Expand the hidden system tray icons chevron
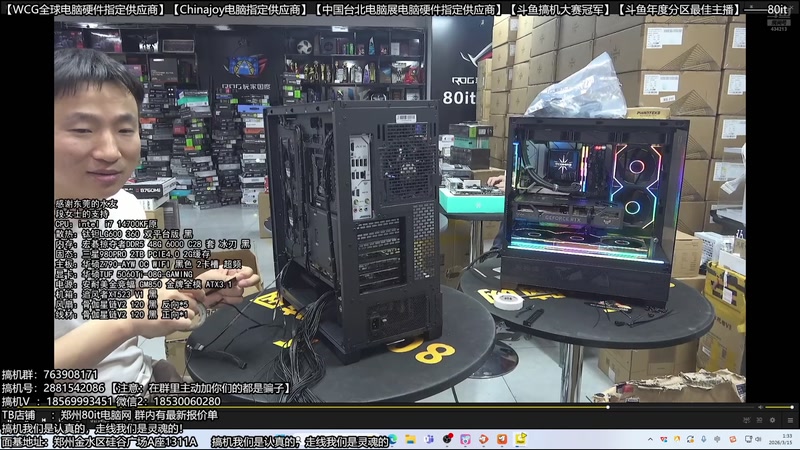 tap(651, 439)
